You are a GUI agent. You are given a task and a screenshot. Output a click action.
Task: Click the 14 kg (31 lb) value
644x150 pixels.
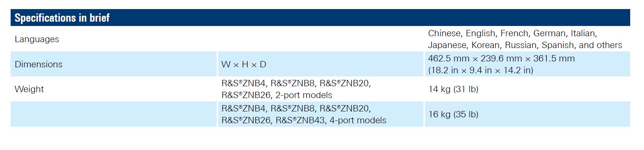(453, 89)
